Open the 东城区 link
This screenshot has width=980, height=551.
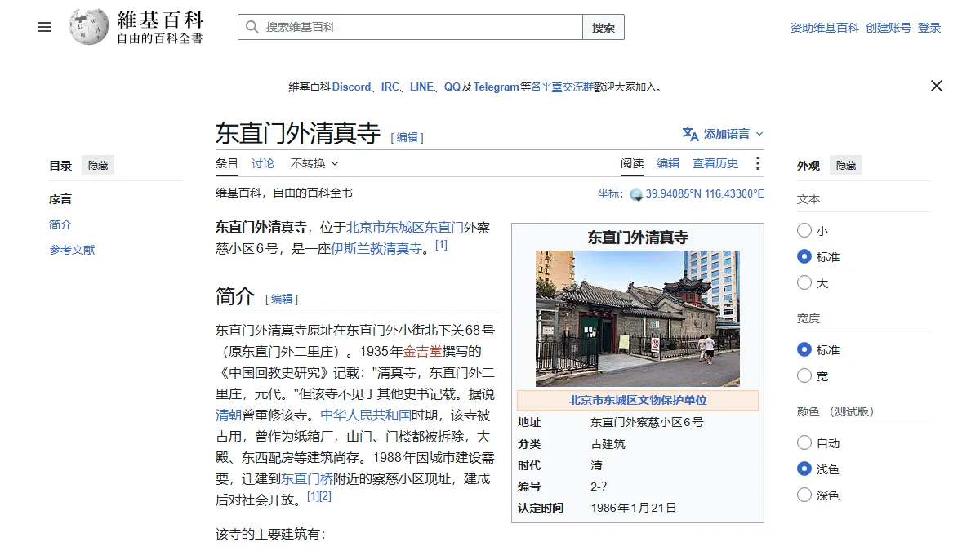click(404, 228)
